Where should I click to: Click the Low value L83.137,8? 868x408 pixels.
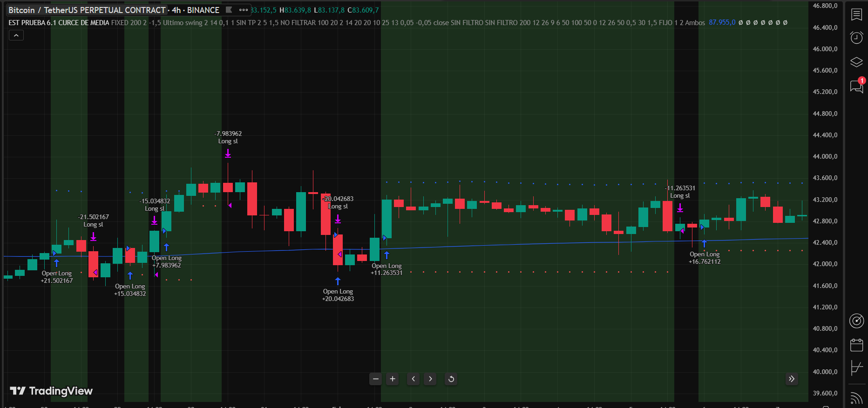329,10
